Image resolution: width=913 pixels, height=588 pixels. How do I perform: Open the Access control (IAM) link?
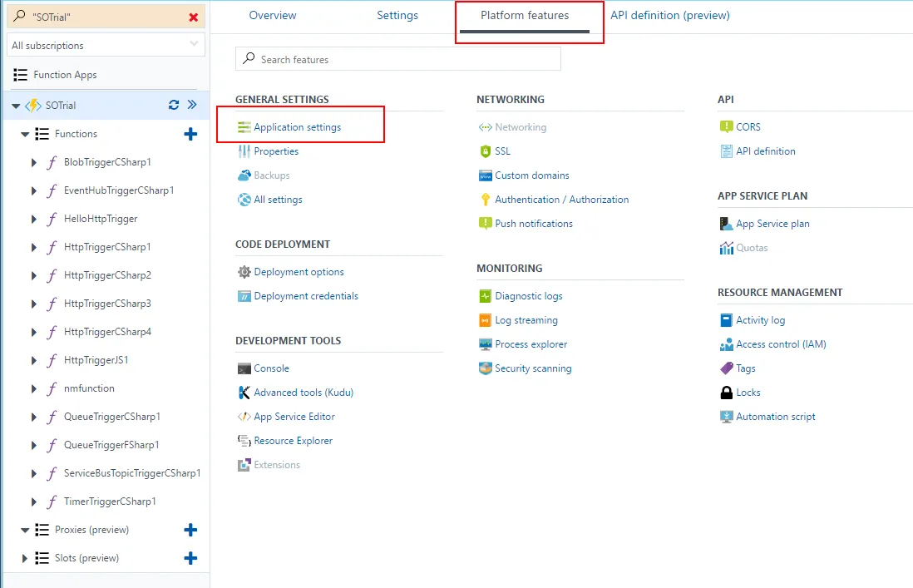pos(781,344)
